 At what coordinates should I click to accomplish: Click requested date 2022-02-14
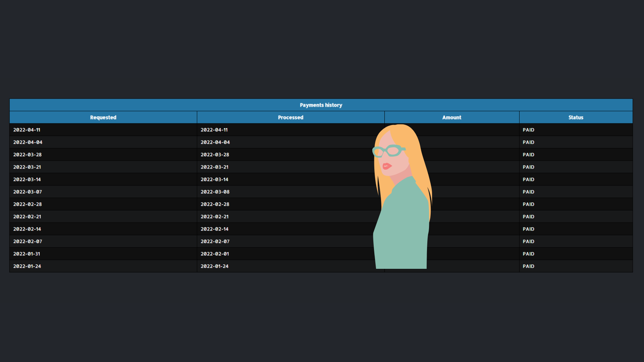(x=27, y=229)
